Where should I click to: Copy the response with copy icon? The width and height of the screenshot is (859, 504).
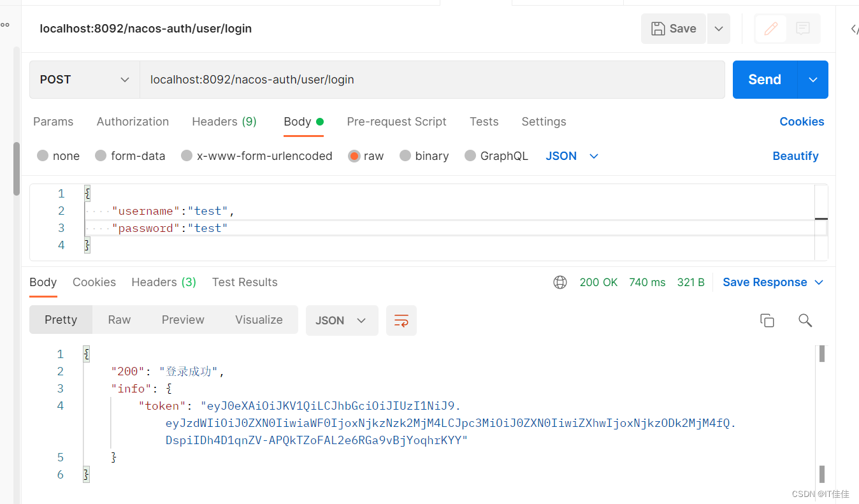(767, 320)
